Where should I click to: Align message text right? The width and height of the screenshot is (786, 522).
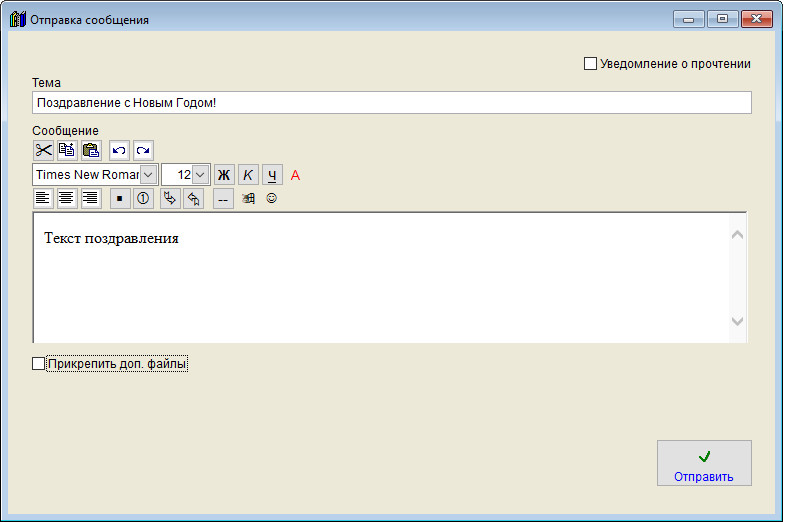pos(91,199)
